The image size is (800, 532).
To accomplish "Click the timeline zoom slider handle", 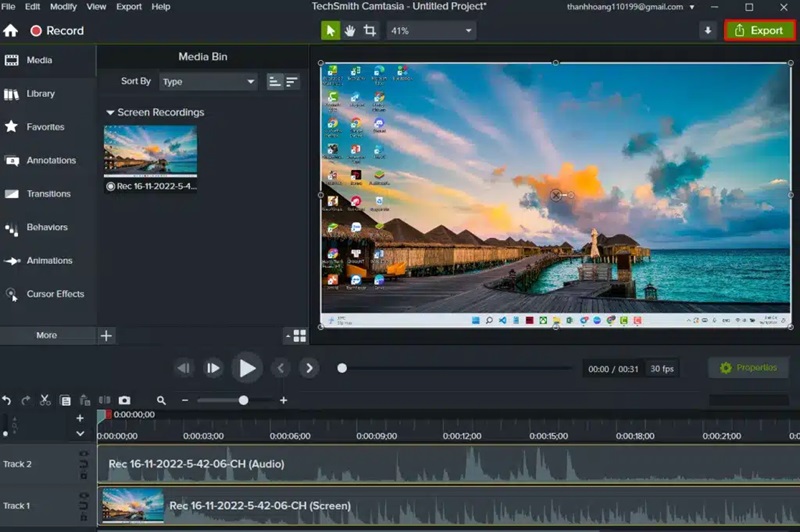I will pos(243,400).
